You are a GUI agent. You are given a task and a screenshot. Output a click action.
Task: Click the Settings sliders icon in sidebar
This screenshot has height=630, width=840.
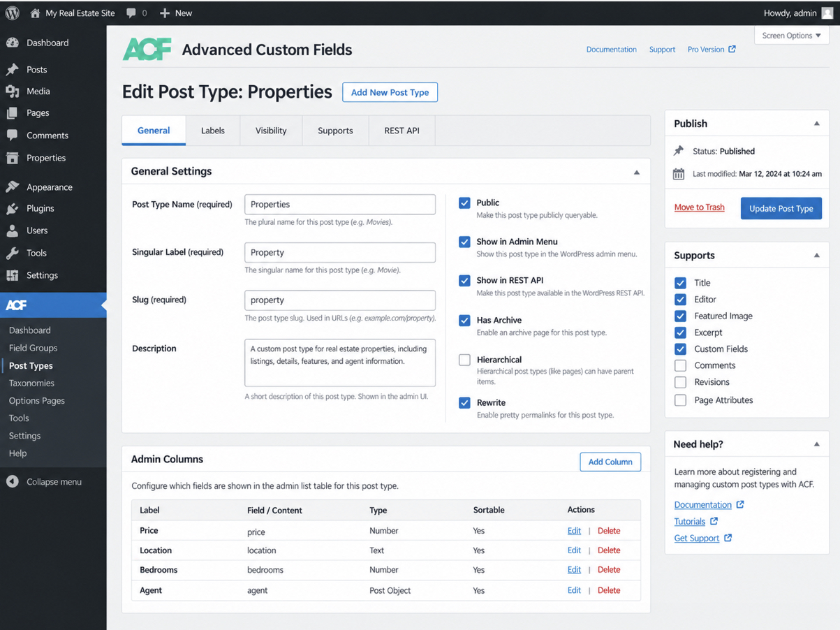pos(13,275)
